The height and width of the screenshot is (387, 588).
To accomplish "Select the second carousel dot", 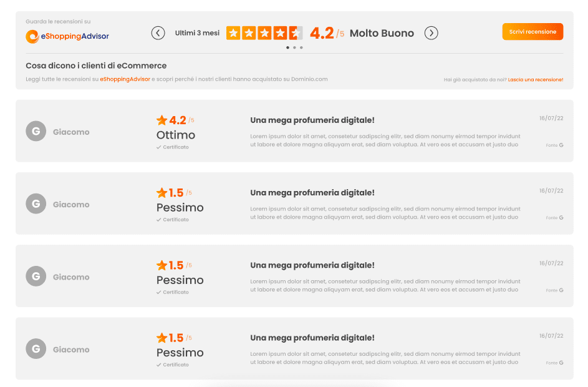I will pyautogui.click(x=294, y=47).
